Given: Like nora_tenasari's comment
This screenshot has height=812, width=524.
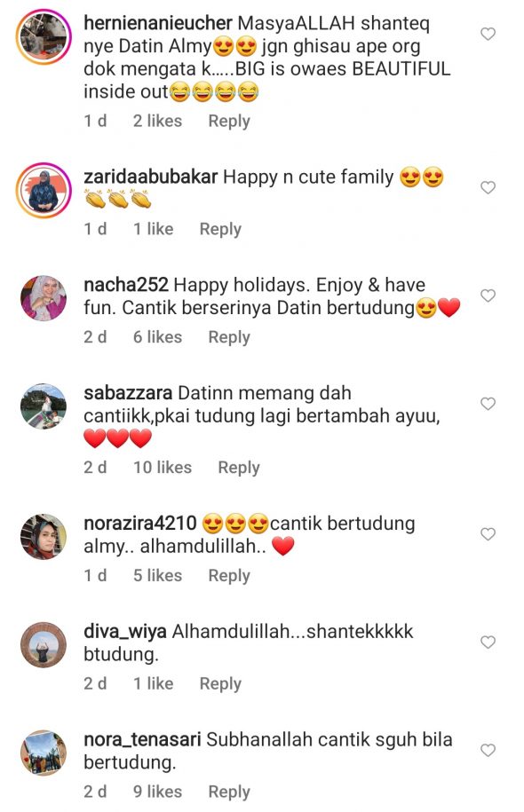Looking at the screenshot, I should coord(488,751).
